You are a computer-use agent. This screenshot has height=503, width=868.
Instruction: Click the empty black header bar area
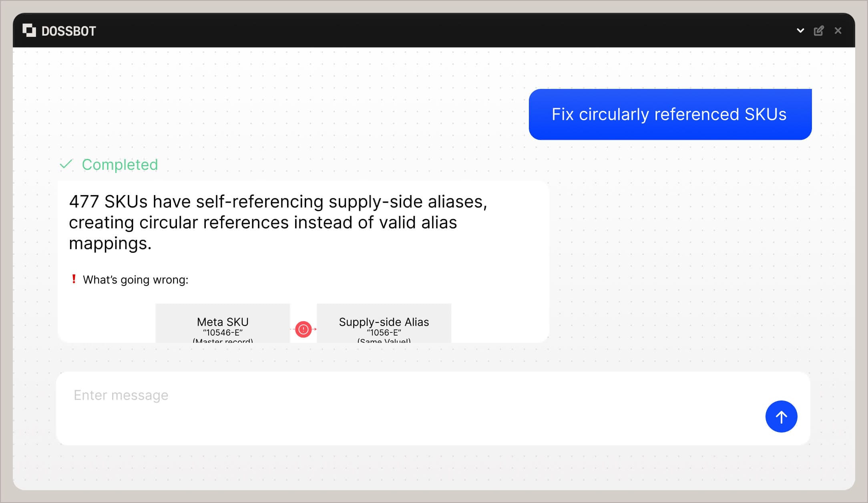click(440, 30)
